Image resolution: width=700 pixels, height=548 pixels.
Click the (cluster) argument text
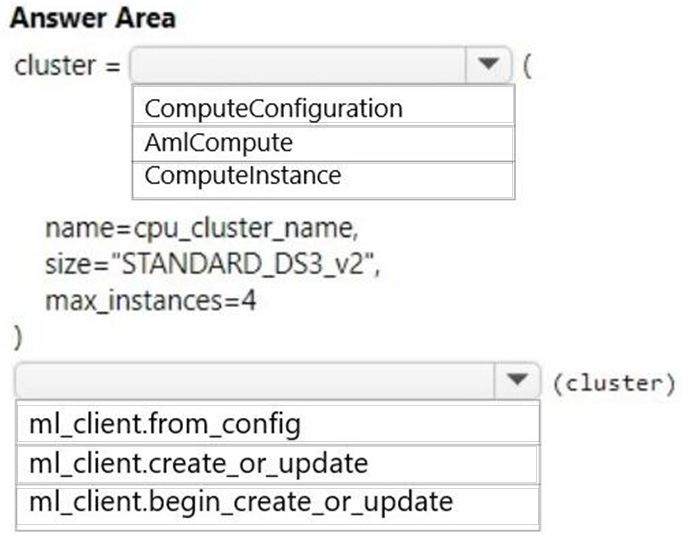point(614,383)
